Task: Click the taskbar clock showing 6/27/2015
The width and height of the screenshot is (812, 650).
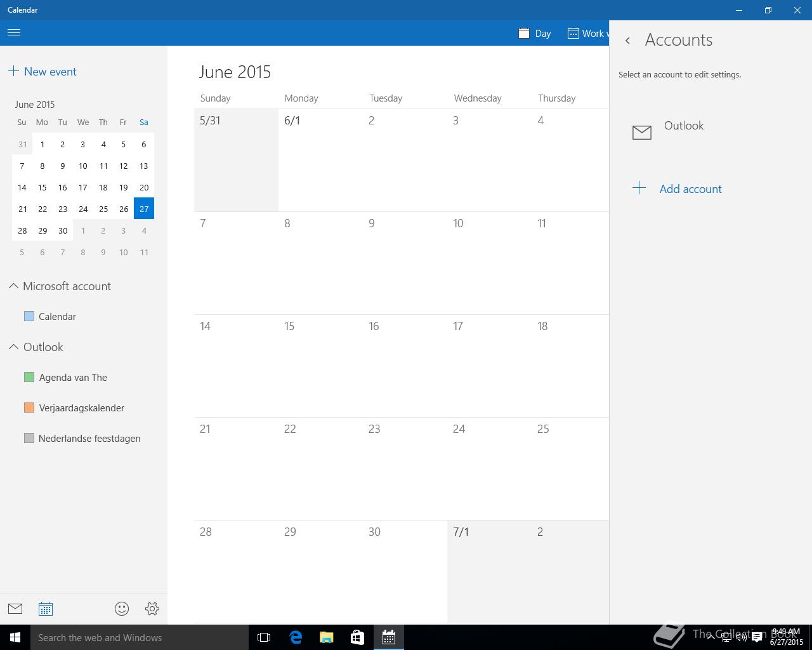Action: click(786, 637)
